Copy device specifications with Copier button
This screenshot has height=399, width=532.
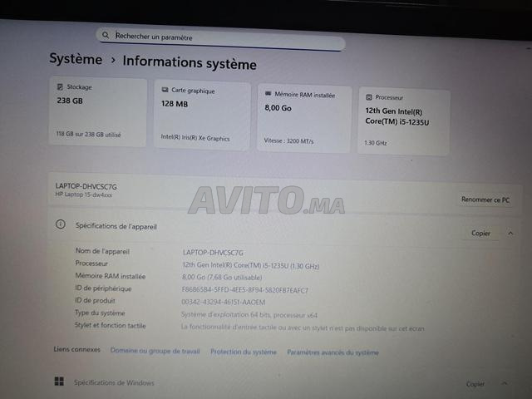pos(480,234)
